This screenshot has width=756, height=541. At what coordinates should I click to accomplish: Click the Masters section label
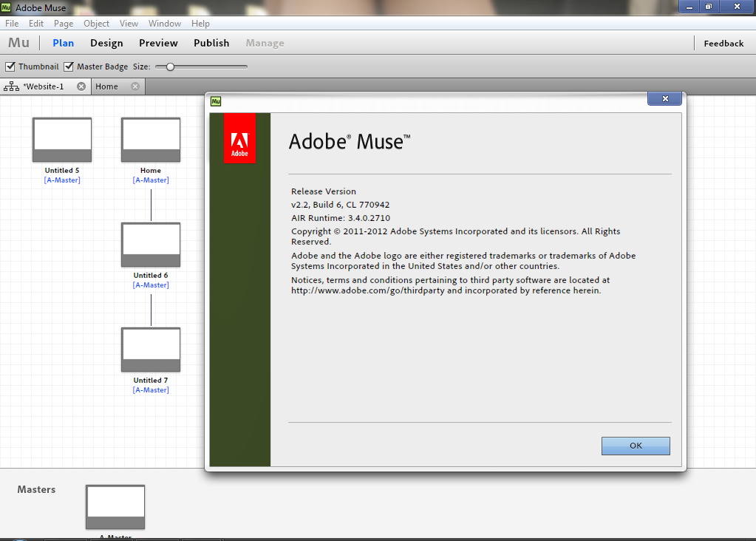click(x=37, y=489)
